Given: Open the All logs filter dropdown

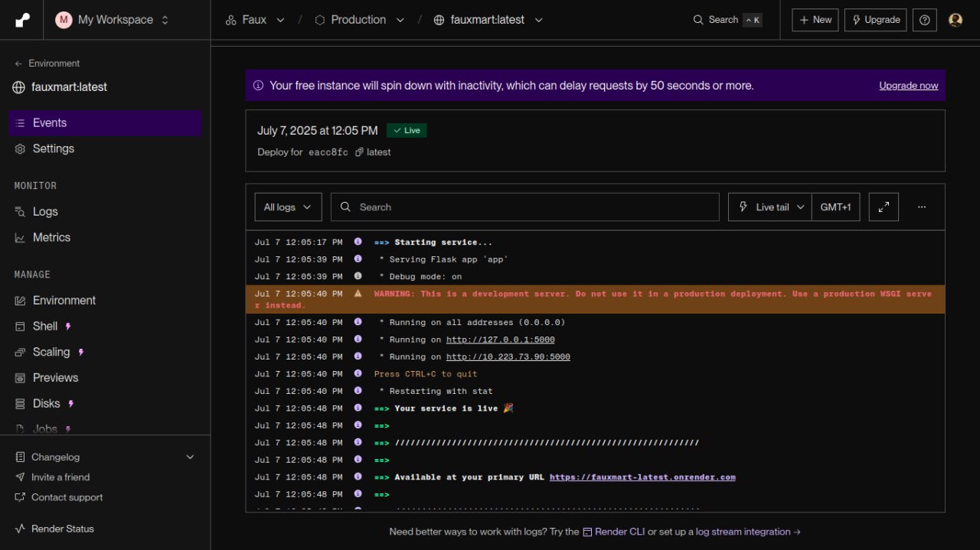Looking at the screenshot, I should pyautogui.click(x=288, y=207).
